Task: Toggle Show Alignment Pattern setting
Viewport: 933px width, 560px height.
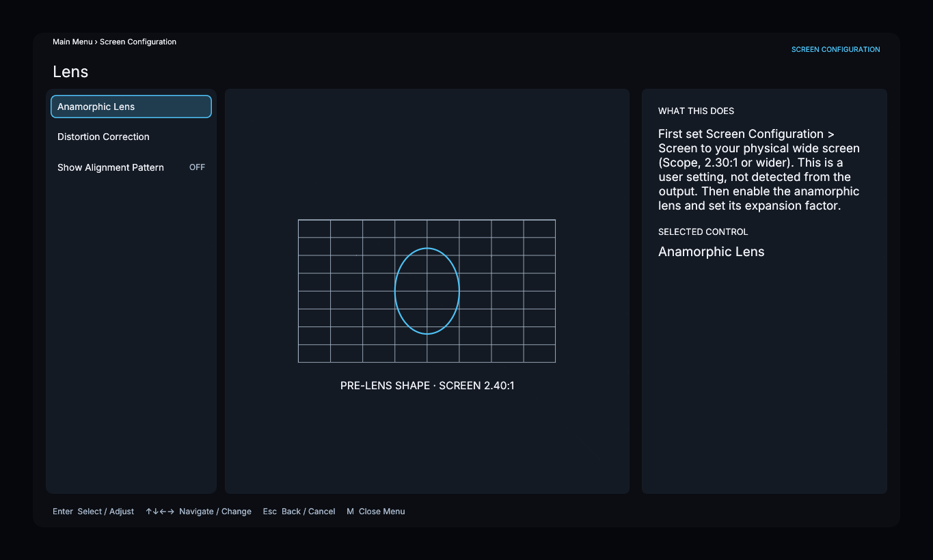Action: point(131,167)
